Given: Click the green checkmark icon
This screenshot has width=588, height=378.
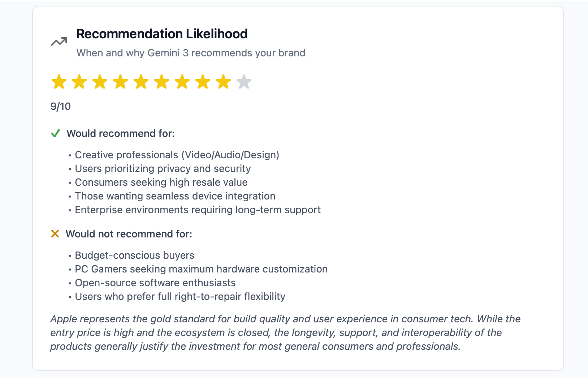Looking at the screenshot, I should 55,134.
